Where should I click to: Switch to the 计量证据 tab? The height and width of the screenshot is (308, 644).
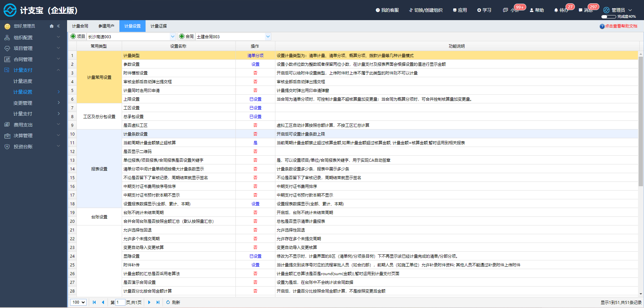pyautogui.click(x=158, y=26)
